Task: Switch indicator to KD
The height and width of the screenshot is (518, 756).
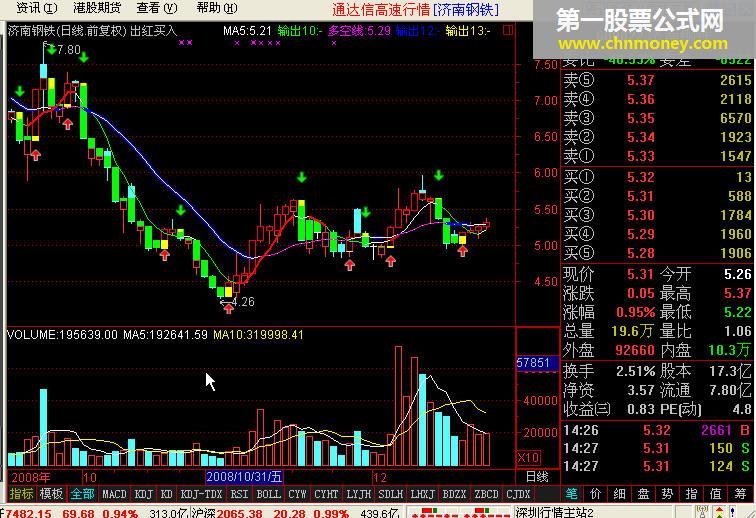Action: [166, 494]
